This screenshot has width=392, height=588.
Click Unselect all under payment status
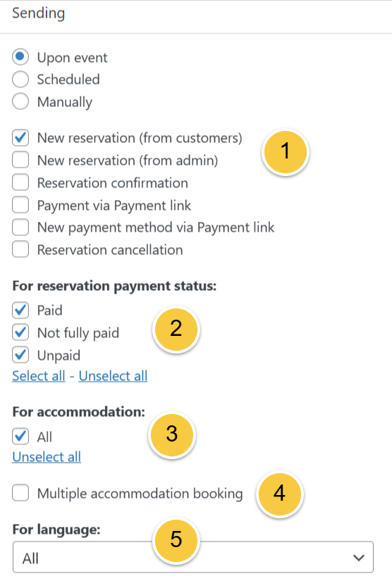tap(113, 376)
